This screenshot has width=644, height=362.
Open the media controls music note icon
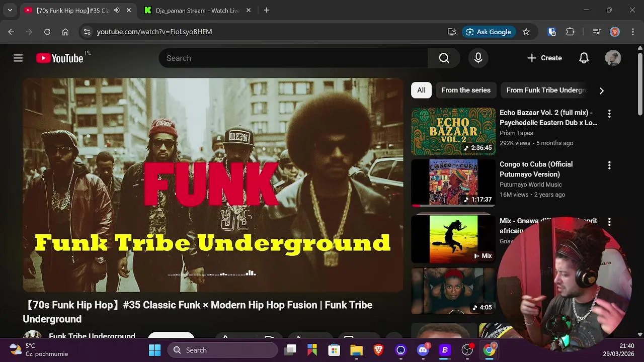[x=597, y=32]
